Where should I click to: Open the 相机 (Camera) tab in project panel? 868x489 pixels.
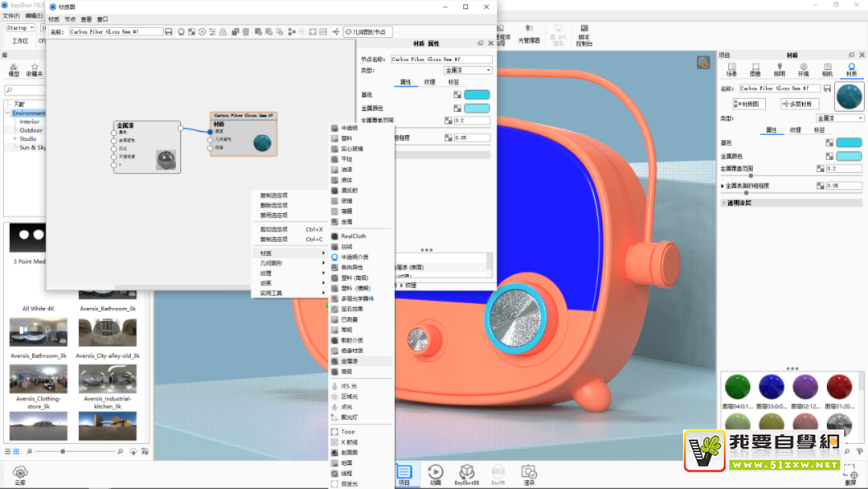[x=827, y=69]
